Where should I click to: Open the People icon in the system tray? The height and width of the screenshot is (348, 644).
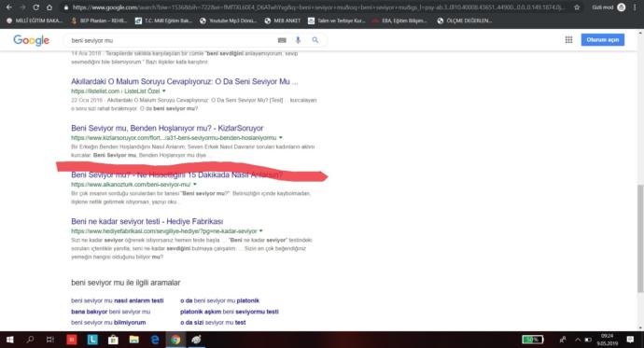click(563, 340)
